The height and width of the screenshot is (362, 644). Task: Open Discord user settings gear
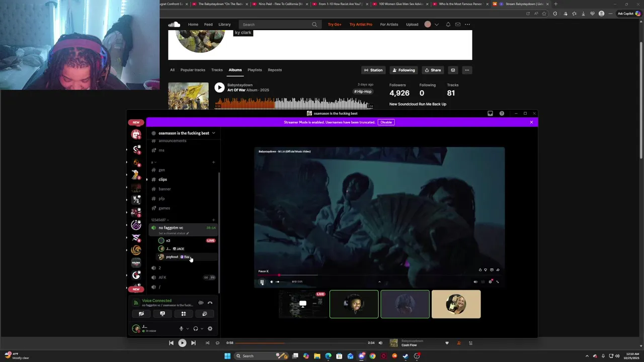(x=210, y=329)
